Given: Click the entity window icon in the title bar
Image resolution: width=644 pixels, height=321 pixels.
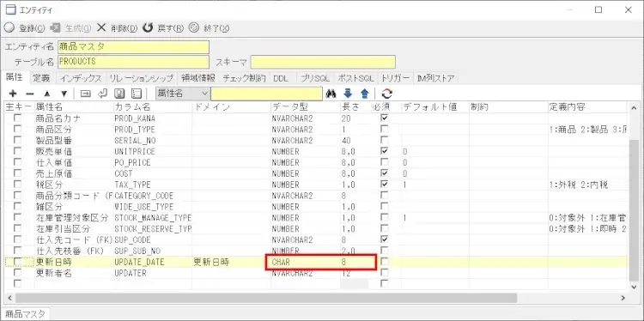Looking at the screenshot, I should click(x=10, y=9).
